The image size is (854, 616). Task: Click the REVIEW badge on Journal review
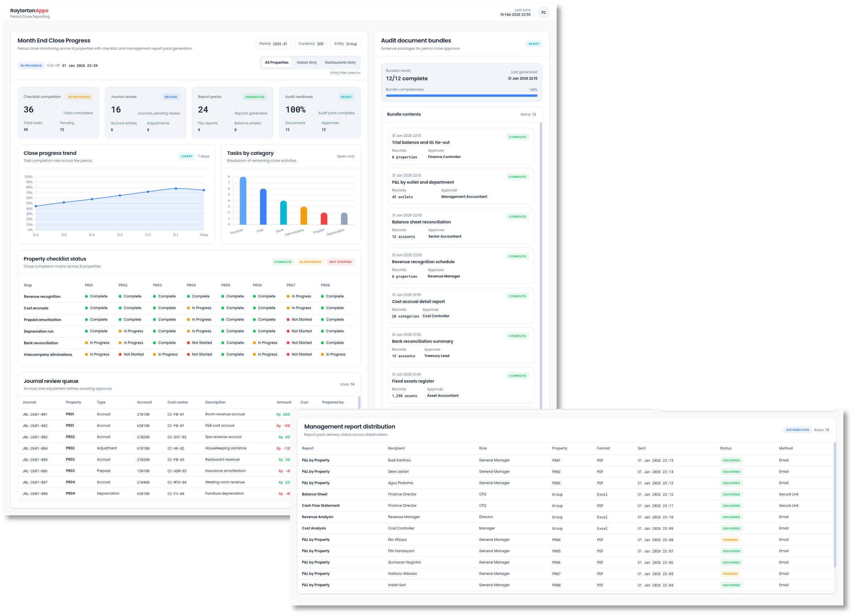171,97
